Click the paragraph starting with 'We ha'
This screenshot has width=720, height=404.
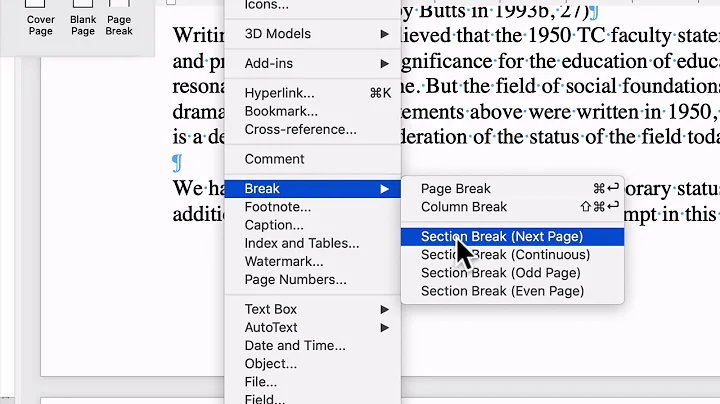coord(198,189)
